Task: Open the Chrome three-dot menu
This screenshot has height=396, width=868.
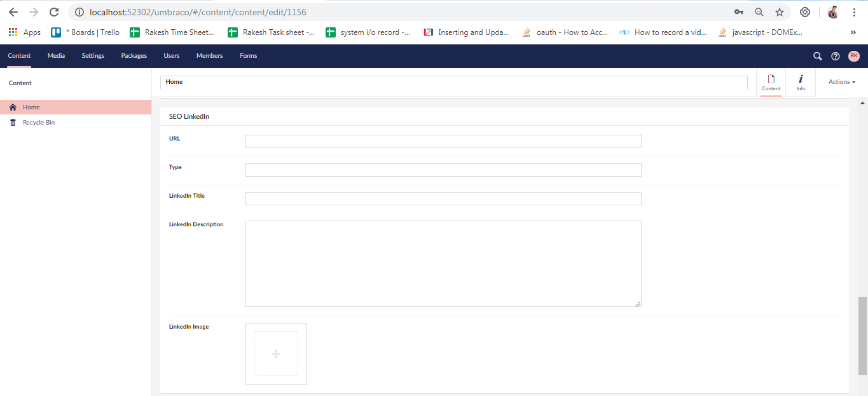Action: click(854, 12)
